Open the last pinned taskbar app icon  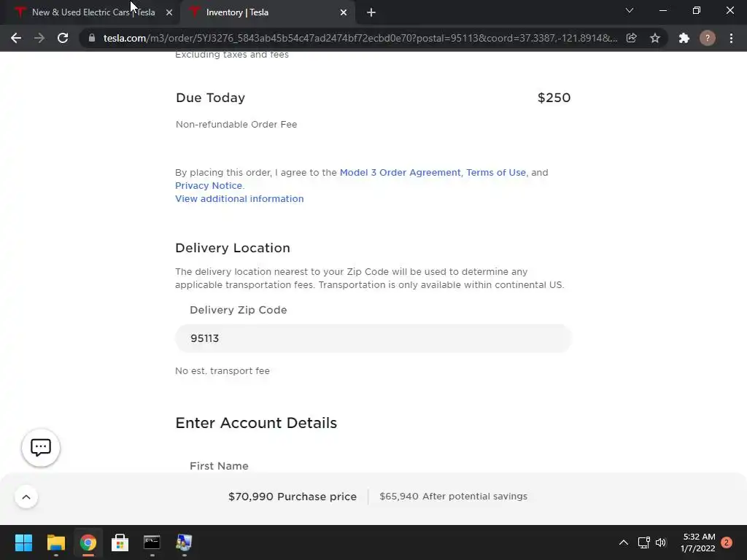pyautogui.click(x=184, y=542)
